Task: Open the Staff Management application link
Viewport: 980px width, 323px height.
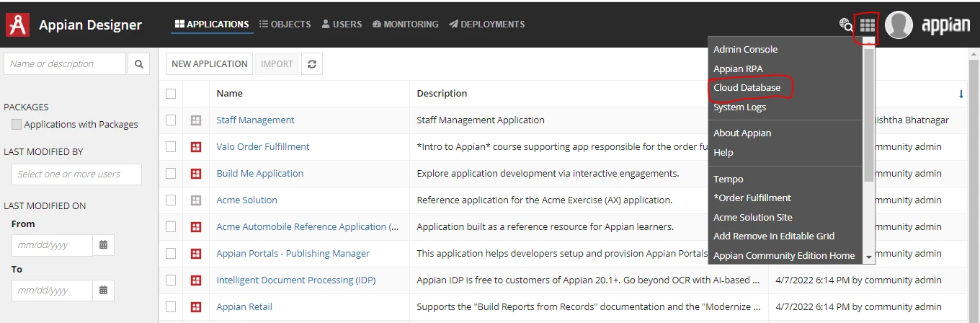Action: click(x=255, y=120)
